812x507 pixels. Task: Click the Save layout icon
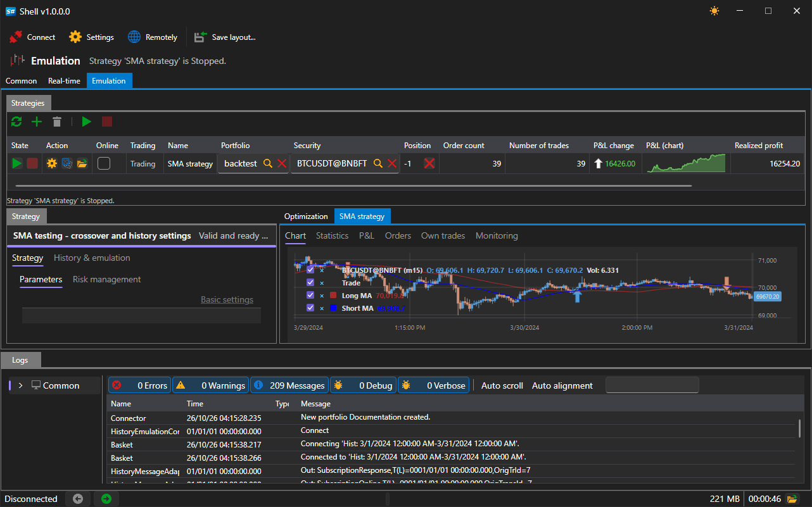200,37
